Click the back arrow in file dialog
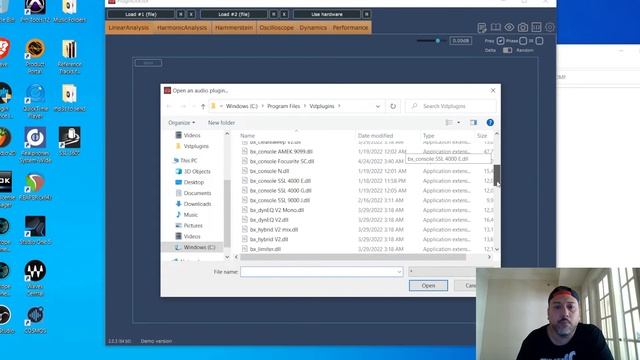The width and height of the screenshot is (640, 360). pyautogui.click(x=169, y=106)
